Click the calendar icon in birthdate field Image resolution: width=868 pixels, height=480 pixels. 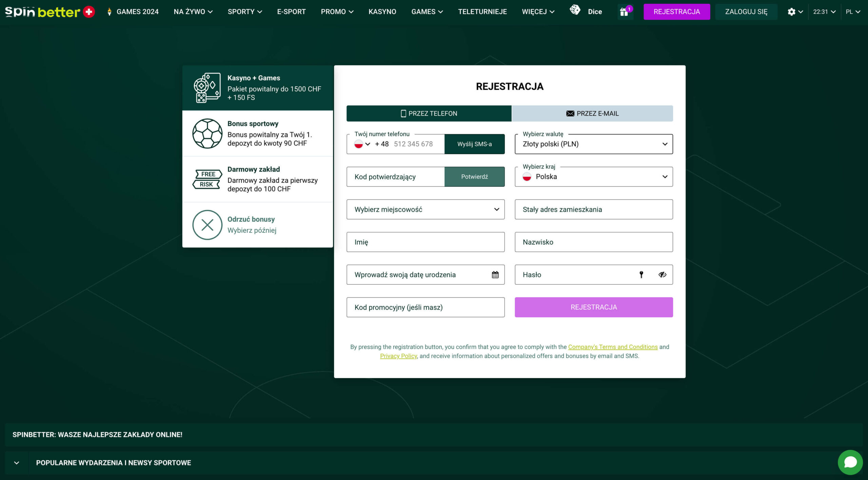pyautogui.click(x=495, y=275)
